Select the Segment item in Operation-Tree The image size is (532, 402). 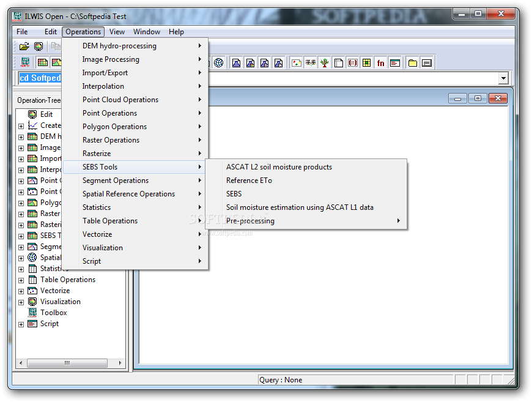(51, 247)
